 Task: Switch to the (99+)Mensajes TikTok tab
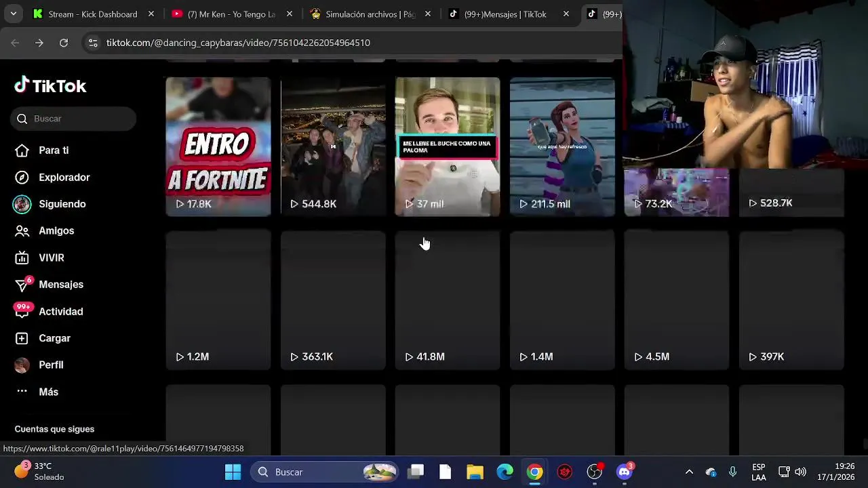508,14
